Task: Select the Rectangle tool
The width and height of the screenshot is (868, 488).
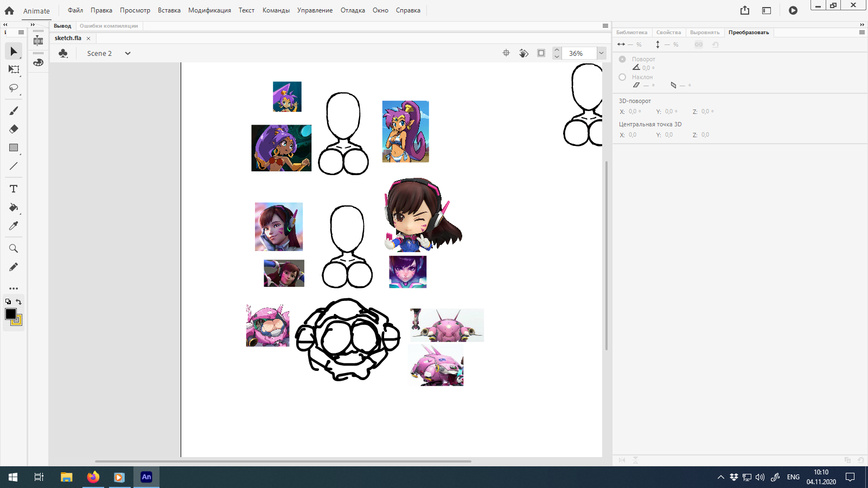Action: tap(14, 147)
